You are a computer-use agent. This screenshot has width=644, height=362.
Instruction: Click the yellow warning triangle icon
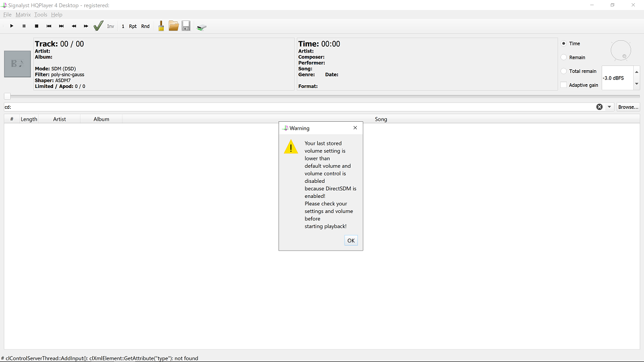(290, 147)
